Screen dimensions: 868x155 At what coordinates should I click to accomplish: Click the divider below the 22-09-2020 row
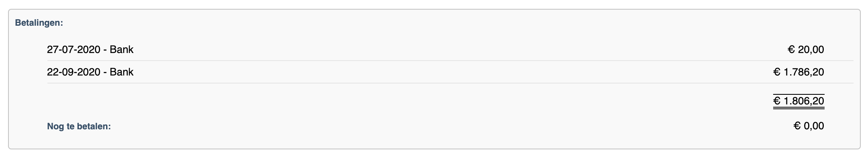[450, 83]
